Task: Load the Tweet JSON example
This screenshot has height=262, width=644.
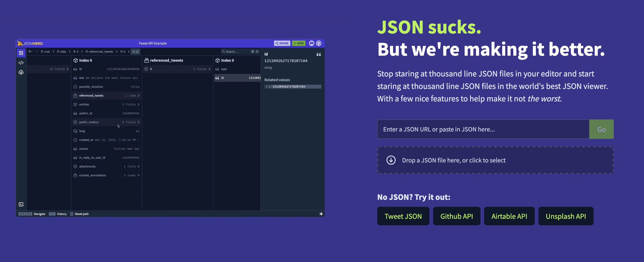Action: tap(403, 216)
